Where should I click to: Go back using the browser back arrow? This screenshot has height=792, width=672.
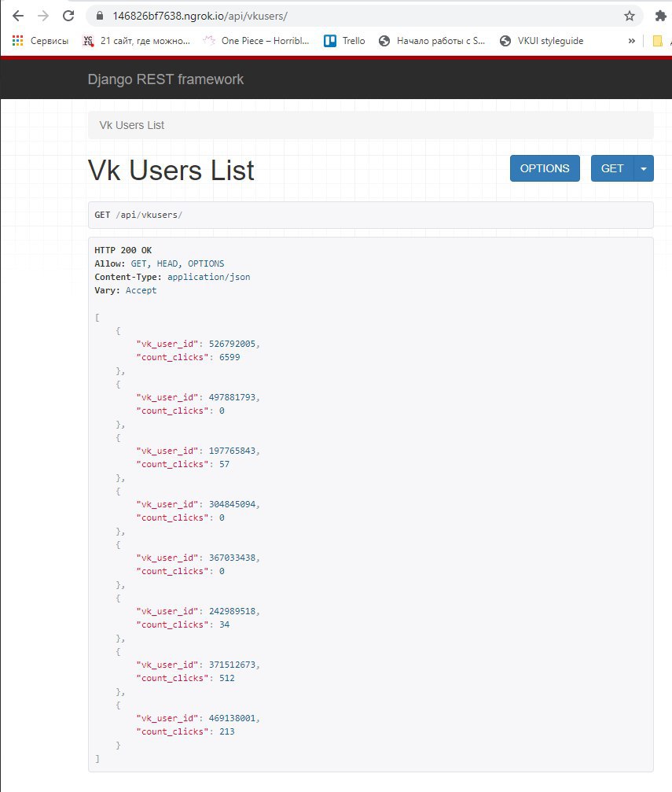(18, 16)
